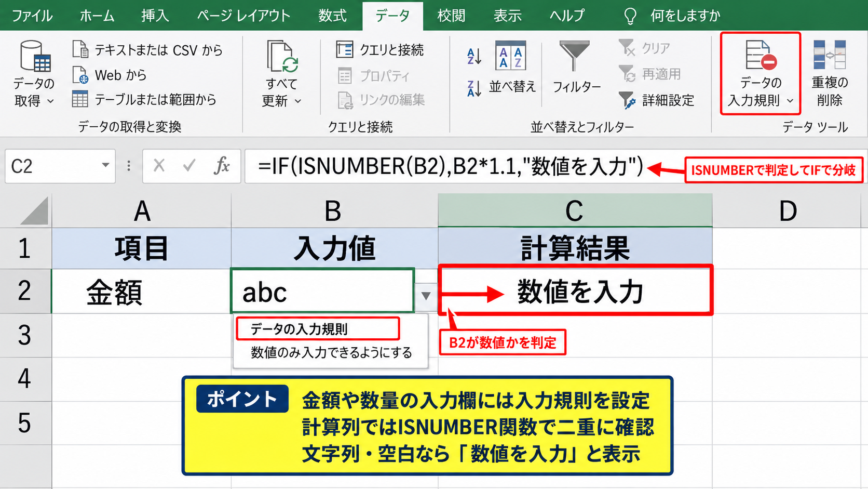Open the 校閲 tab

(451, 16)
